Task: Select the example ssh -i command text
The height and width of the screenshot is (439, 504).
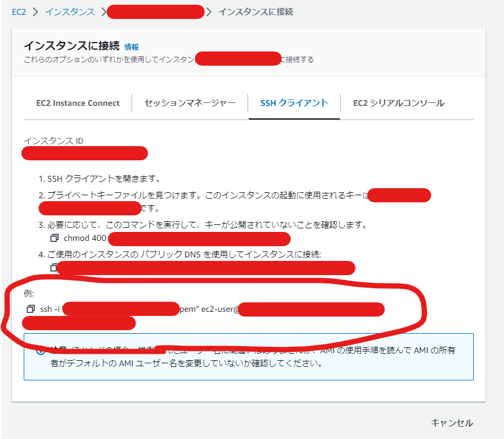Action: click(x=50, y=308)
